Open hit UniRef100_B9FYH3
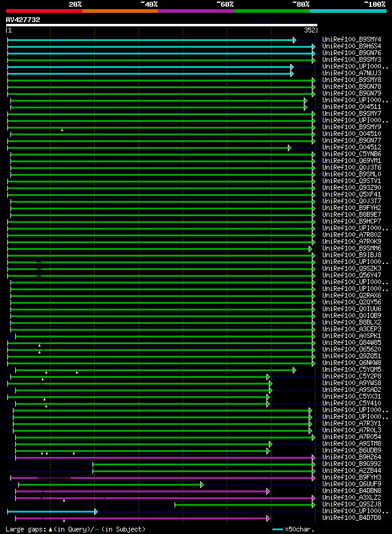This screenshot has width=392, height=534. click(352, 477)
